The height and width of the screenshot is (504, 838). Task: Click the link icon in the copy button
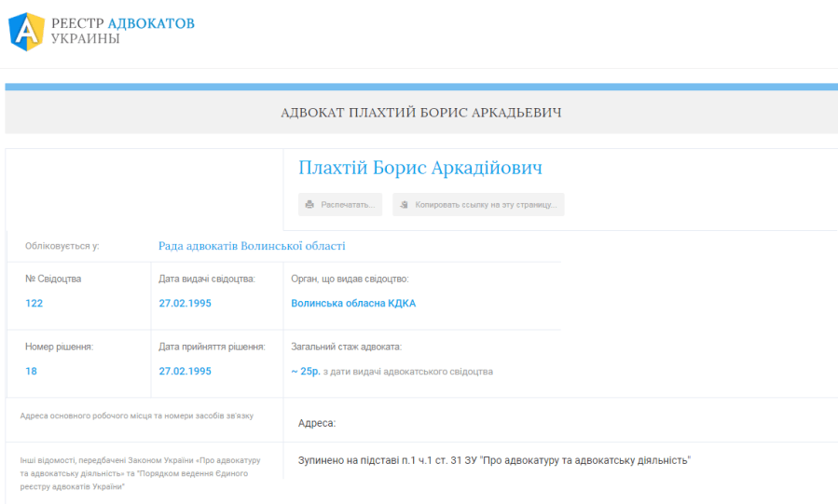coord(404,204)
